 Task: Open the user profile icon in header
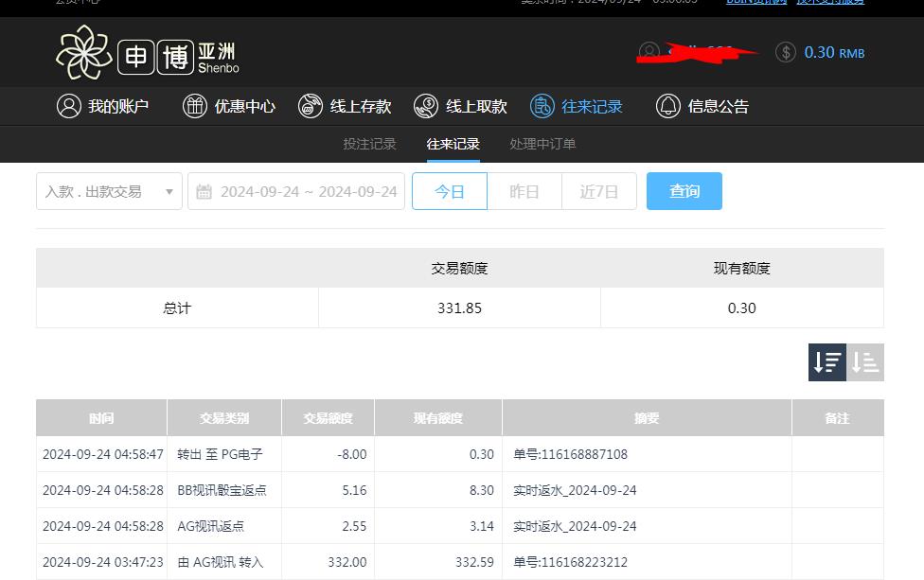click(649, 51)
